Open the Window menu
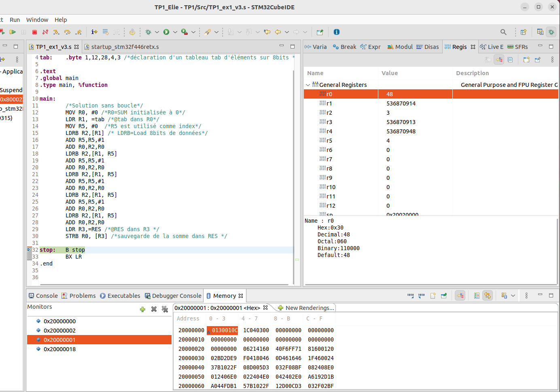This screenshot has width=560, height=392. (x=37, y=20)
